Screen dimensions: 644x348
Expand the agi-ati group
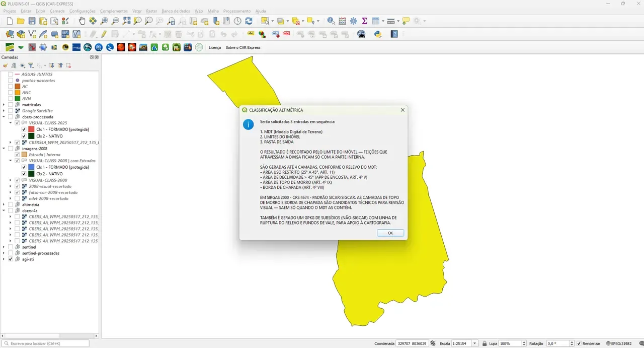[x=4, y=259]
